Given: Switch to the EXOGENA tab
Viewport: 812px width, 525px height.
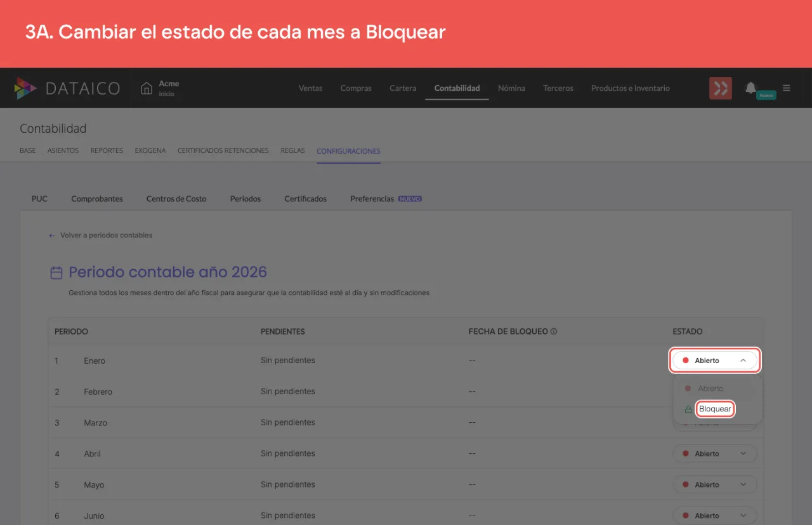Looking at the screenshot, I should [x=150, y=151].
